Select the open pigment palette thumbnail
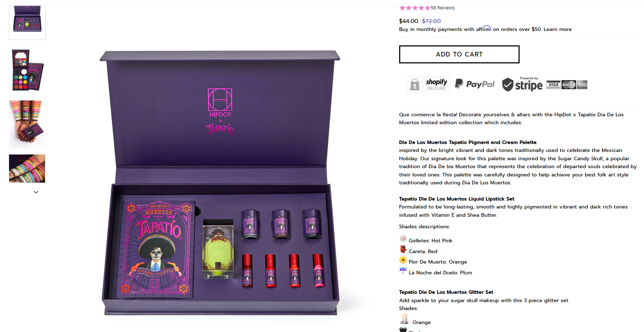 pyautogui.click(x=27, y=70)
